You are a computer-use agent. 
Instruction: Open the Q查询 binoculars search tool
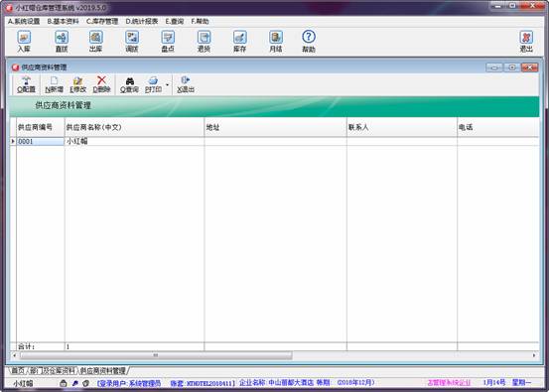pos(129,84)
